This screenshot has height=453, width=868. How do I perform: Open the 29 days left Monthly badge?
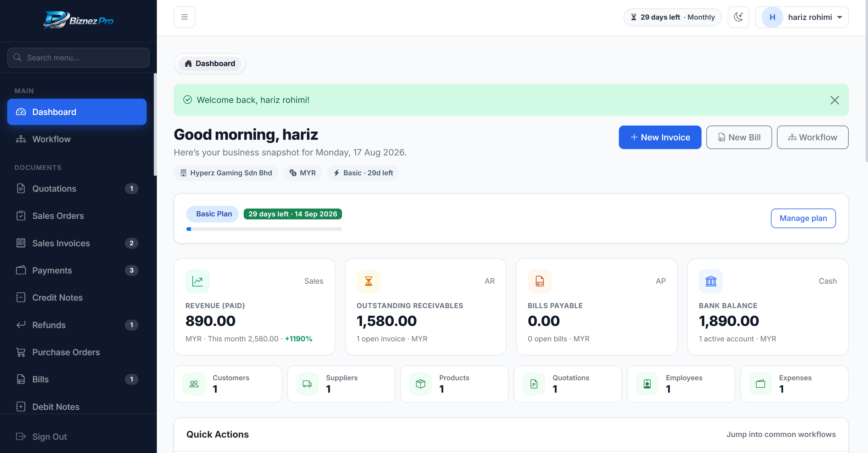pyautogui.click(x=672, y=17)
